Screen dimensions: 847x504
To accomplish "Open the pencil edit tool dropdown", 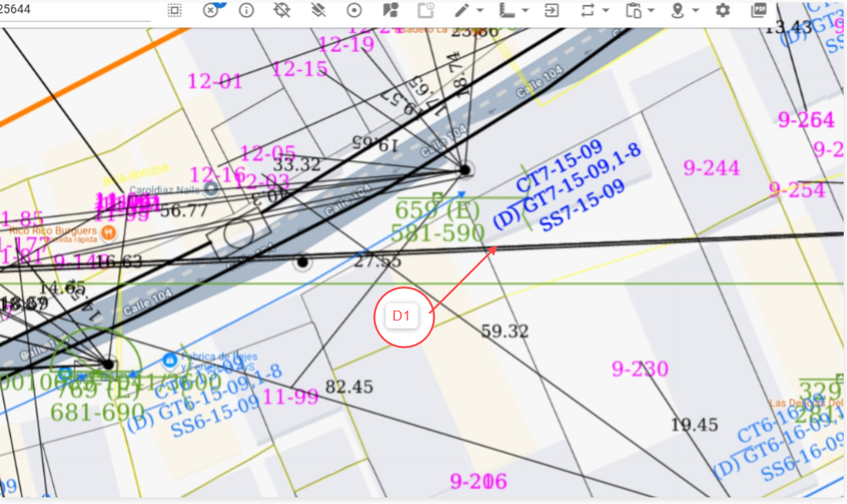I will pyautogui.click(x=468, y=10).
